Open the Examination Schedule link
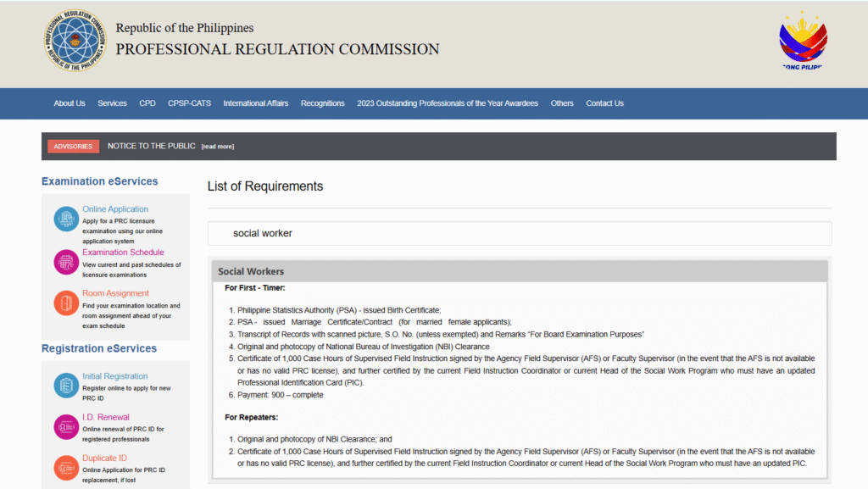Screen dimensions: 868x489 [123, 253]
